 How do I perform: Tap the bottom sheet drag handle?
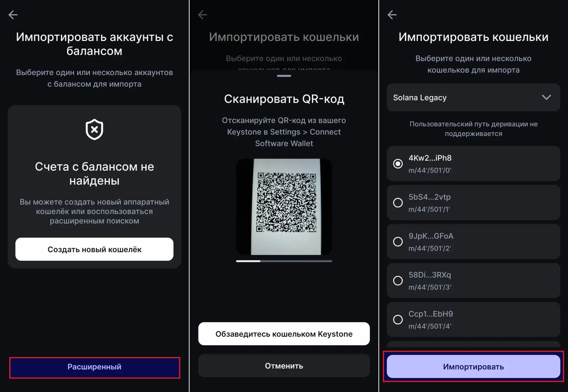pos(284,76)
